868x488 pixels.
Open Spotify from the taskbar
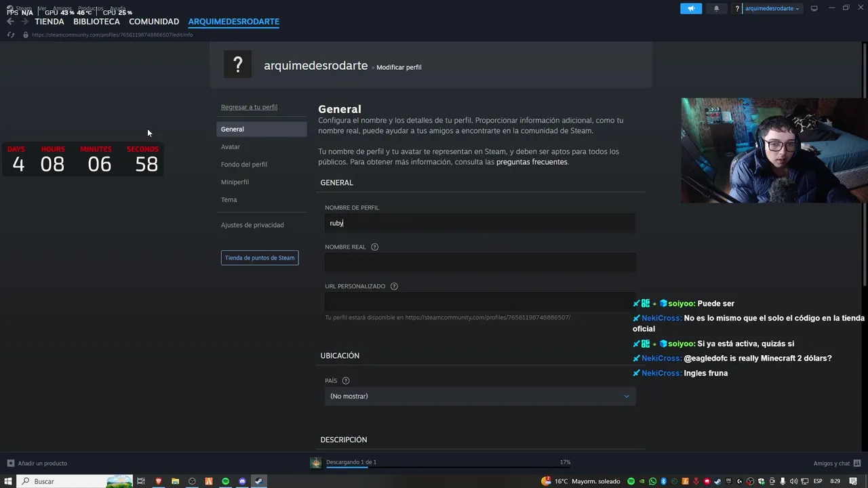(x=226, y=481)
